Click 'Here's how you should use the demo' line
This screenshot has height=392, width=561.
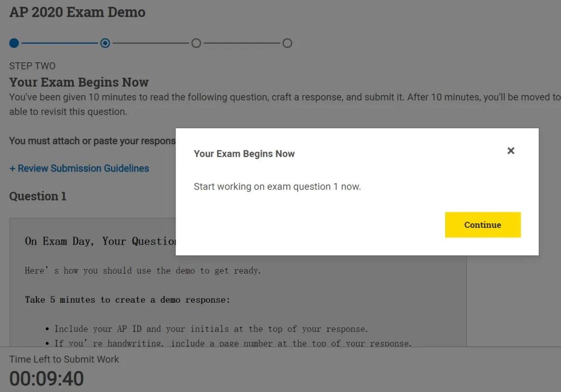[143, 271]
